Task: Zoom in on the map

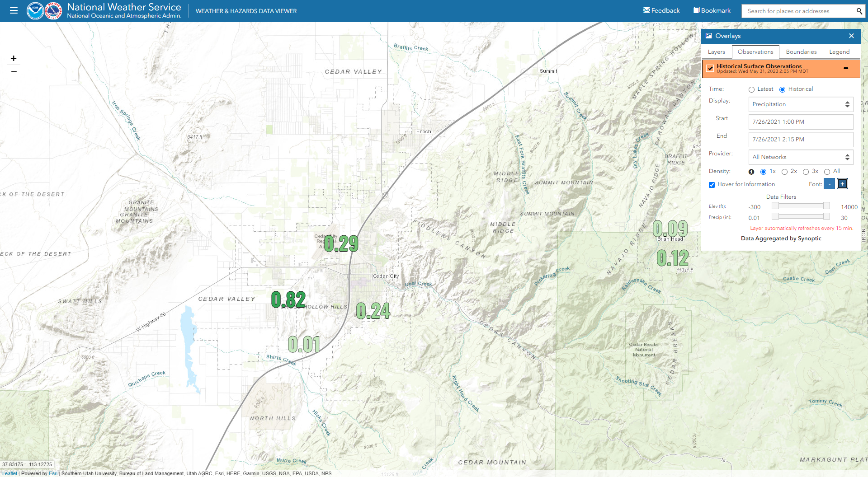Action: 14,58
